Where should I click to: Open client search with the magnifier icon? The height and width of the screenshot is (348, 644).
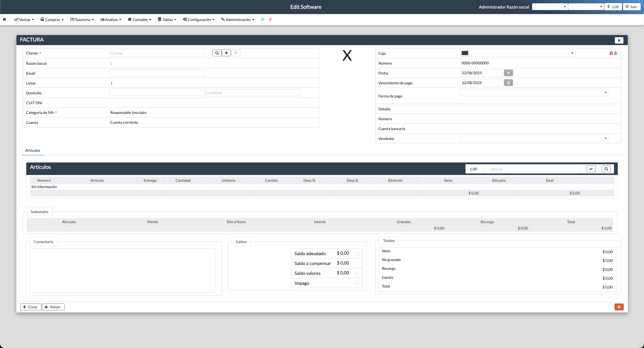217,53
